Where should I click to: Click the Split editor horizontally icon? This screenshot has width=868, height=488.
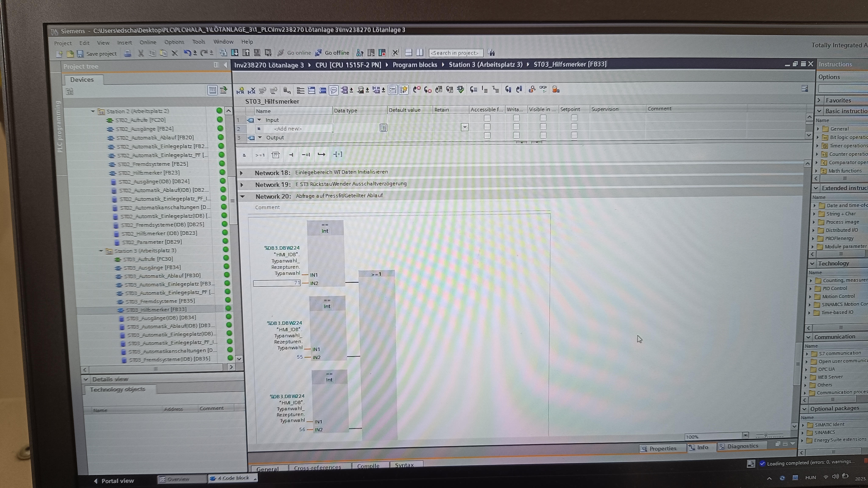point(408,53)
